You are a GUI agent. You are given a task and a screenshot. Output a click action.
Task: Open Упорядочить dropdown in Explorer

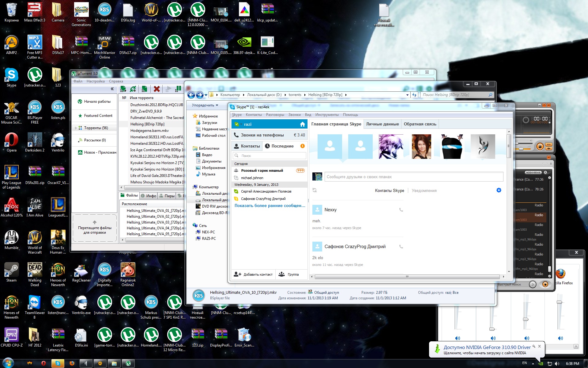205,105
